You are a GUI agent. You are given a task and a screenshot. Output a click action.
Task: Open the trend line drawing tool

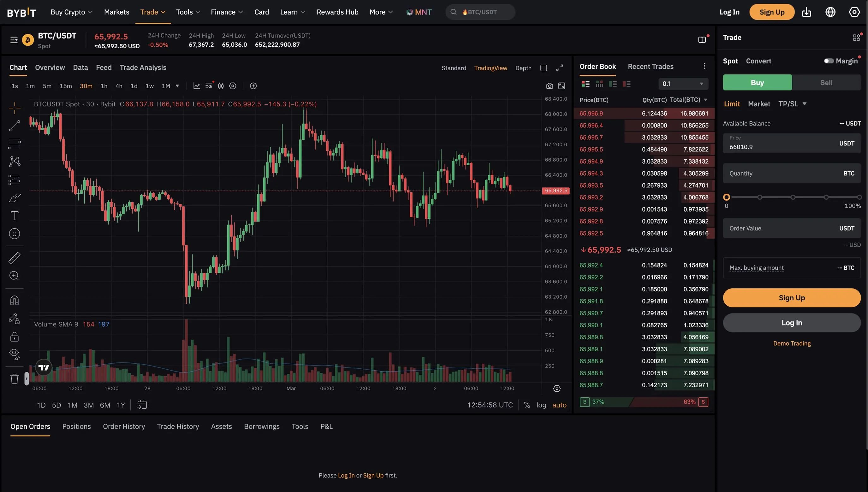(x=14, y=126)
